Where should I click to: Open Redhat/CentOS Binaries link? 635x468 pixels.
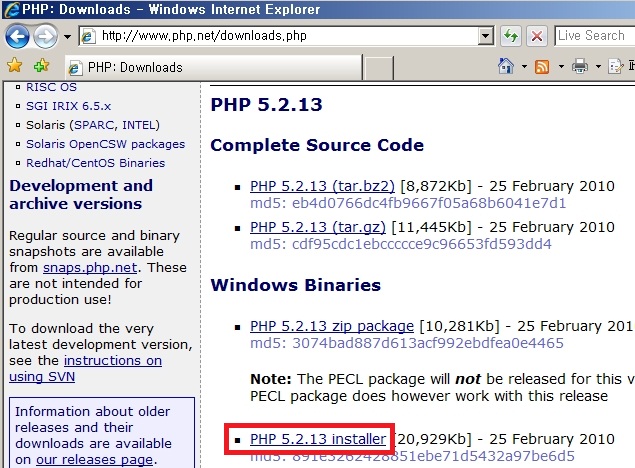tap(96, 163)
